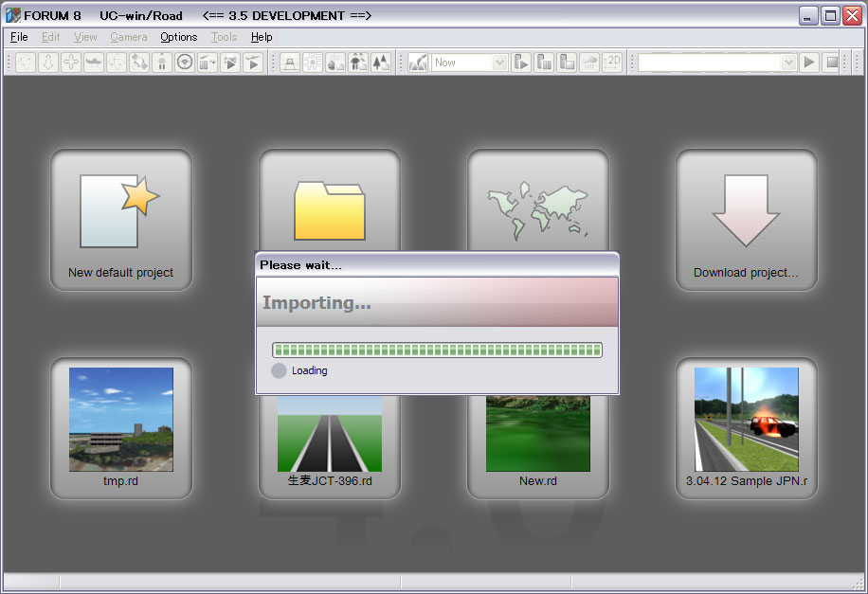868x594 pixels.
Task: Open the road plan view icon
Action: tap(290, 62)
